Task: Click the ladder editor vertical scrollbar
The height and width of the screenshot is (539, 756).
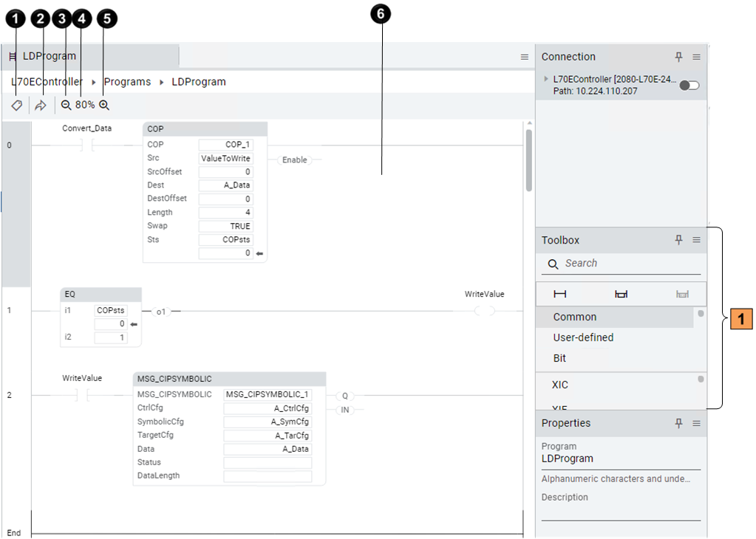Action: point(528,160)
